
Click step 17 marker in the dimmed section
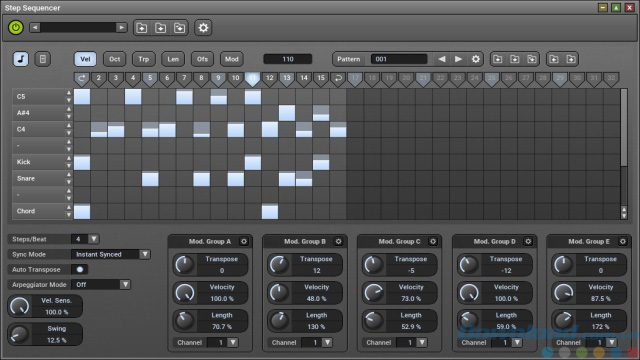tap(355, 79)
